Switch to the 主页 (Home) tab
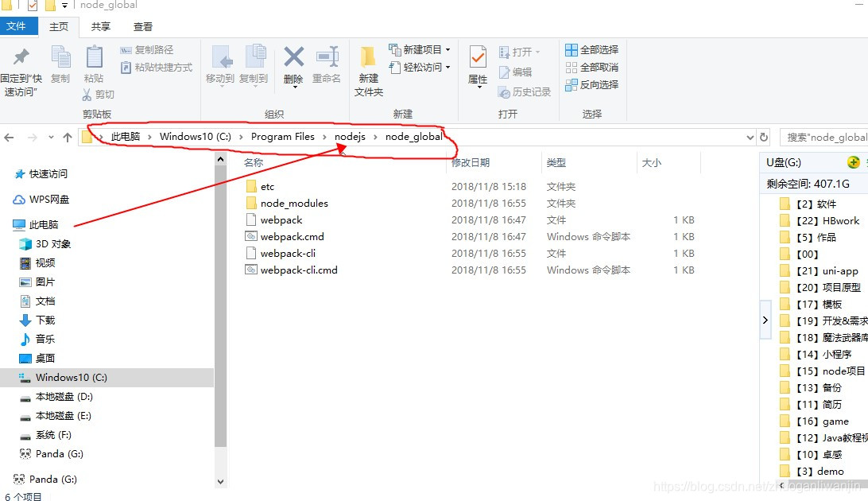 [x=59, y=26]
